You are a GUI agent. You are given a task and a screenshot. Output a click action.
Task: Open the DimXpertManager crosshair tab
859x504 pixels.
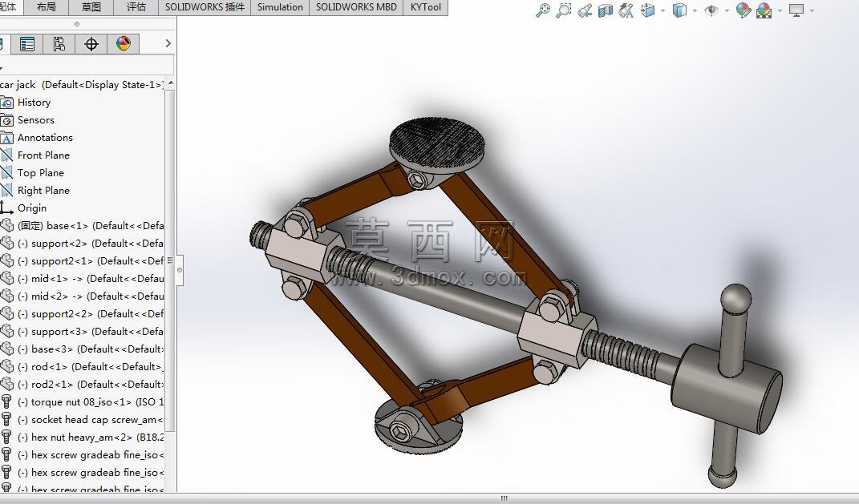tap(91, 44)
